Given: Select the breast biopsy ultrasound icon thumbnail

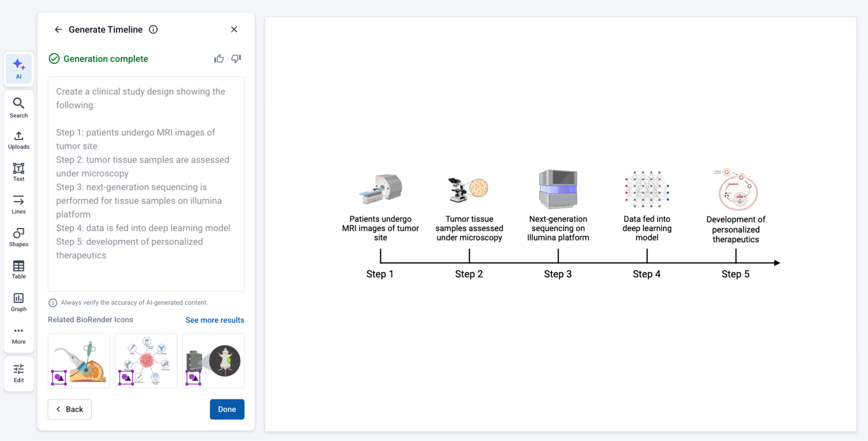Looking at the screenshot, I should click(79, 361).
